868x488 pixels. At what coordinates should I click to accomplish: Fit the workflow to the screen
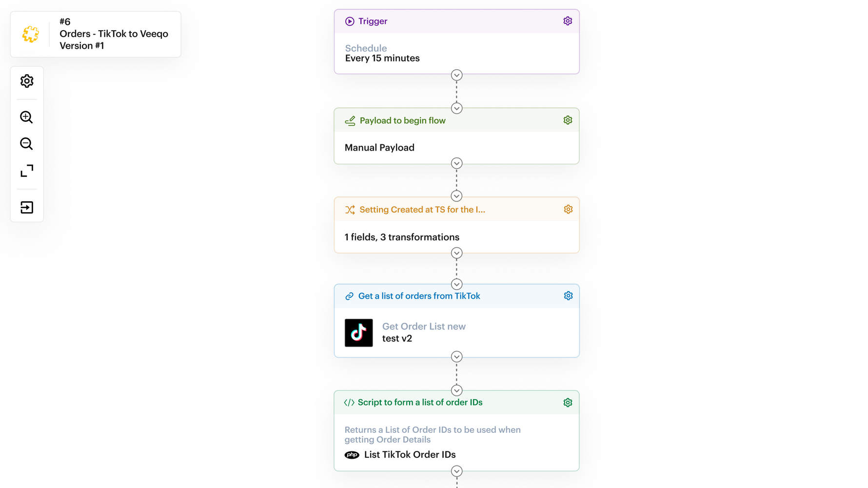(x=27, y=171)
